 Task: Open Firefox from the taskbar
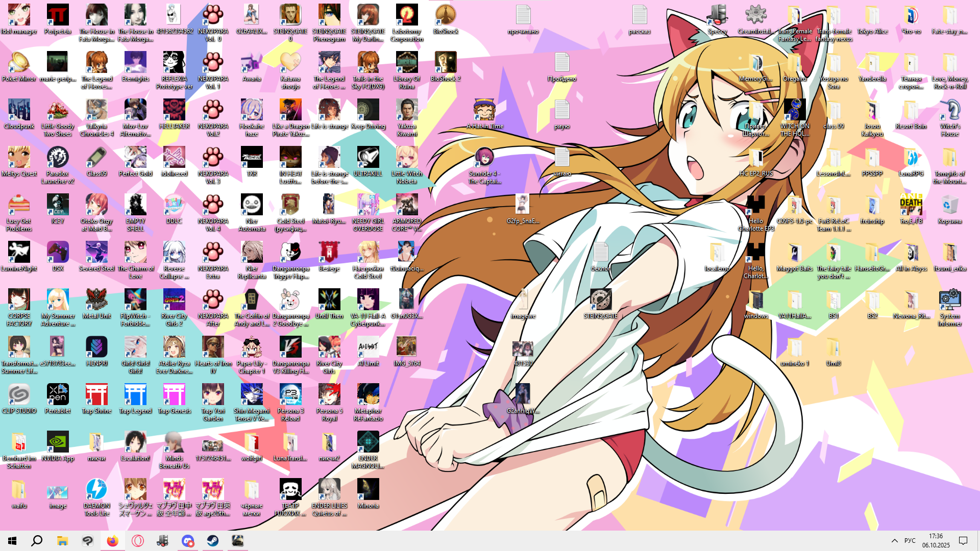(112, 541)
